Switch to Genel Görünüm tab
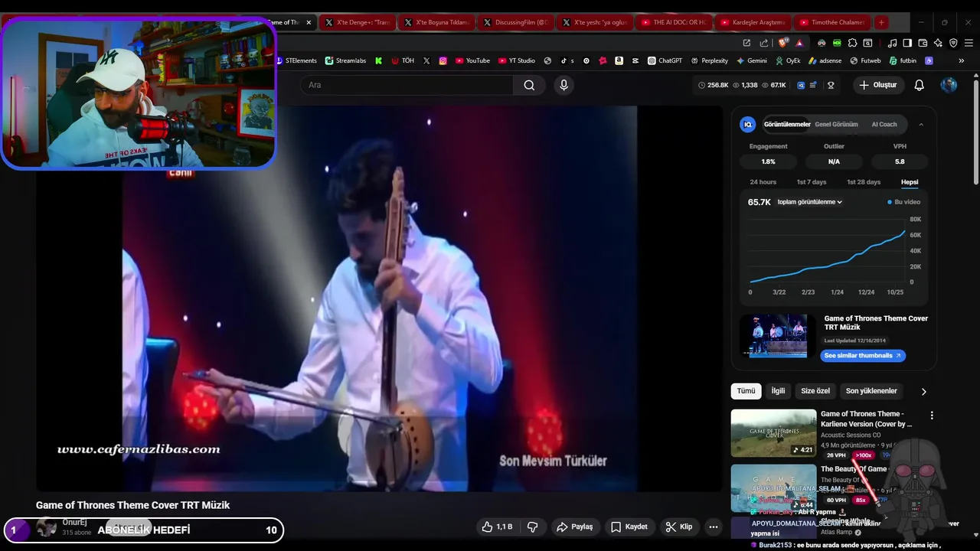 click(x=836, y=124)
